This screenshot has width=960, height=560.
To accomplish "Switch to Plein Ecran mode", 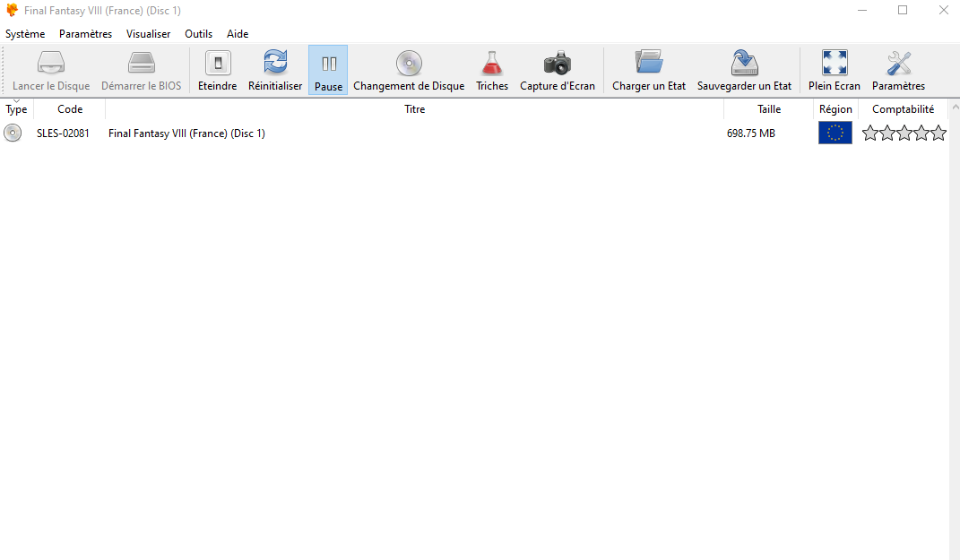I will pos(835,71).
